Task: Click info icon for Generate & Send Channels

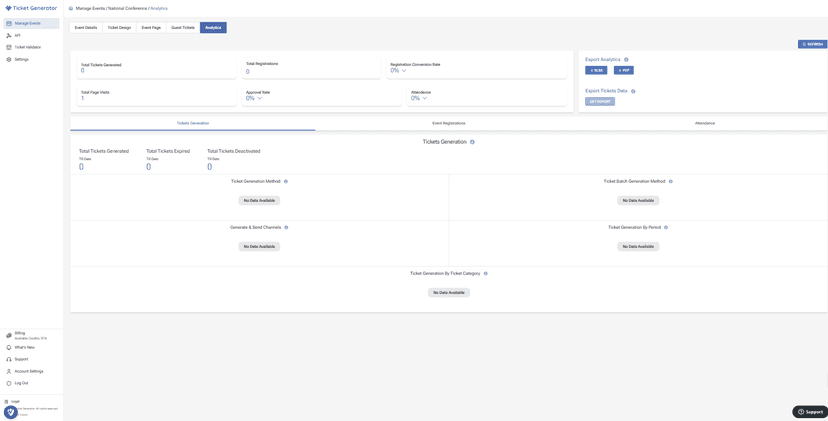Action: point(286,227)
